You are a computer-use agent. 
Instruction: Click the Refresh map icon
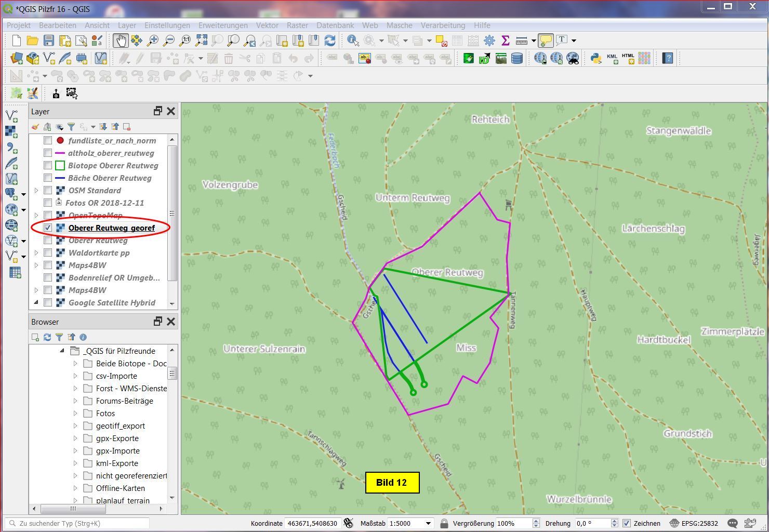[x=329, y=41]
